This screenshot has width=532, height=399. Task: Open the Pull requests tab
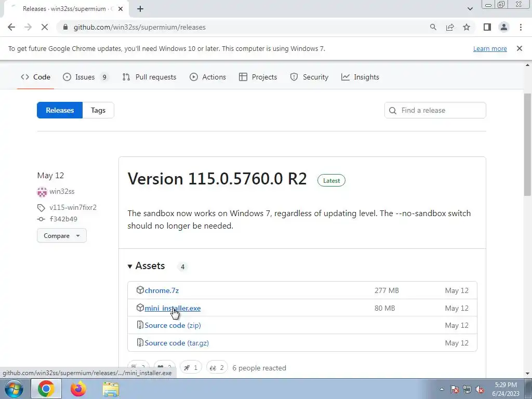[x=149, y=77]
